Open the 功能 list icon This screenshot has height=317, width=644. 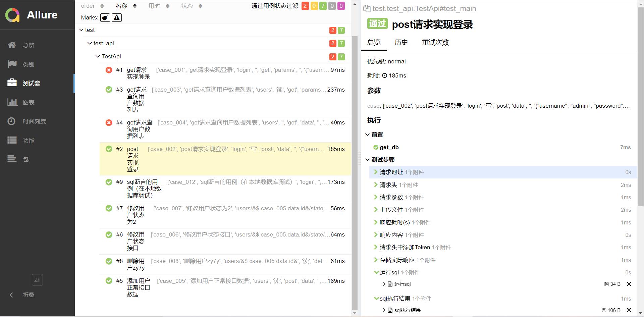(12, 140)
